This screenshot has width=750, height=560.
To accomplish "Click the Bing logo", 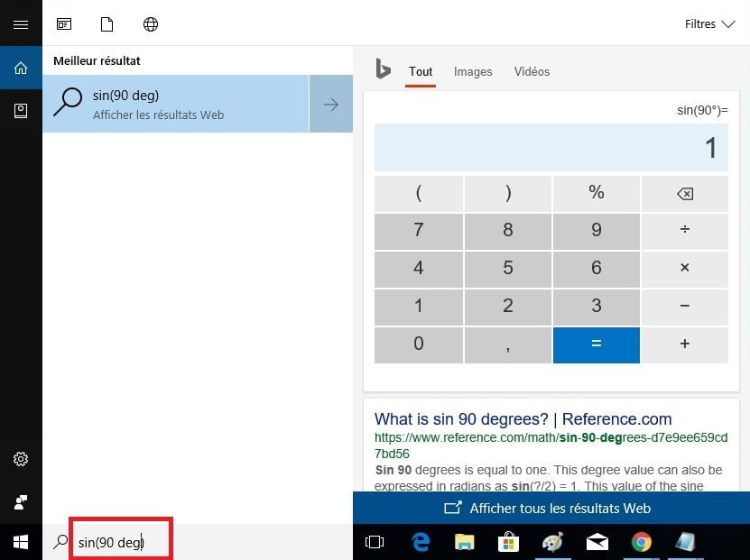I will 384,69.
